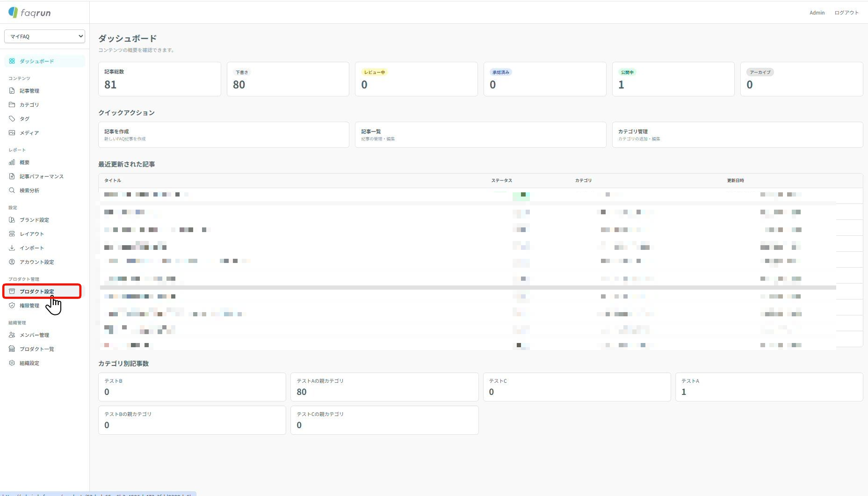The height and width of the screenshot is (496, 868).
Task: Click the タイトル column header
Action: [x=113, y=181]
